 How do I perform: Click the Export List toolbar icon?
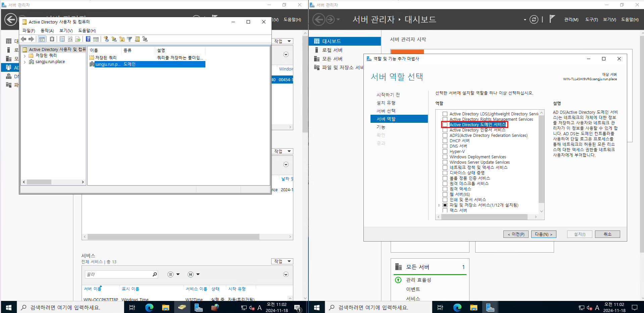point(78,39)
